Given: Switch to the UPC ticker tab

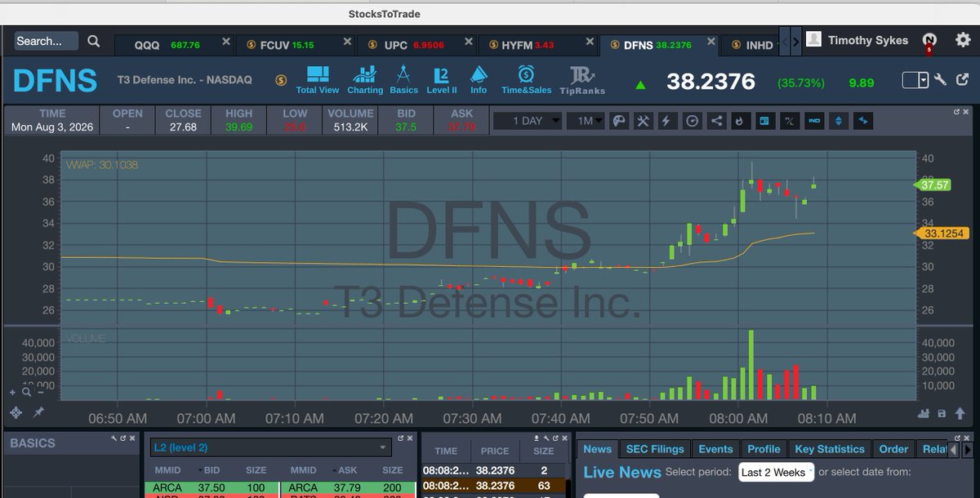Looking at the screenshot, I should pos(416,45).
